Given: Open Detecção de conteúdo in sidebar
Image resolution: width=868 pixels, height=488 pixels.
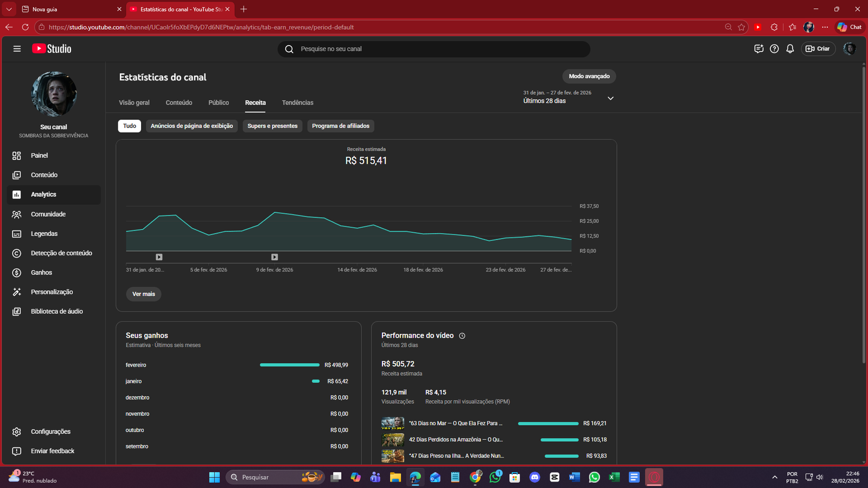Looking at the screenshot, I should [61, 253].
